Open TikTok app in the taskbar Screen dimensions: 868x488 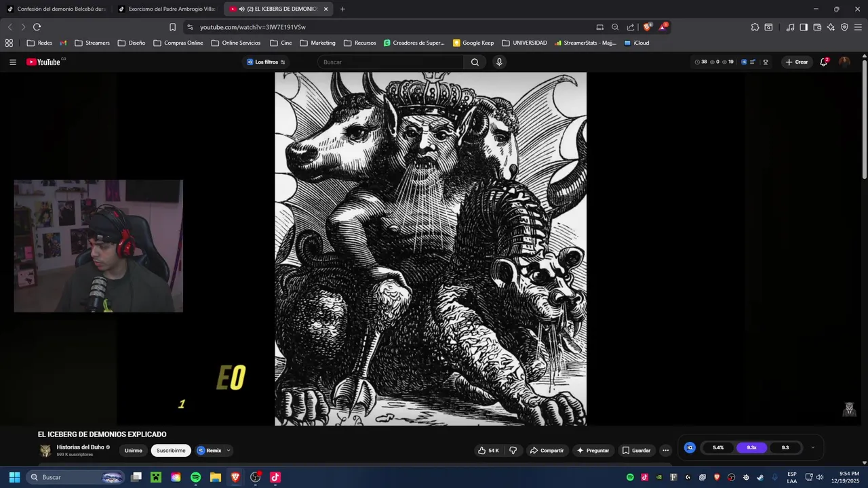tap(275, 477)
